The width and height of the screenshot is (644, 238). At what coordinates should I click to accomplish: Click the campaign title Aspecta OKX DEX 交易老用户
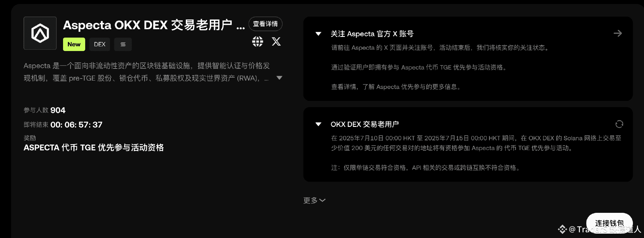tap(154, 25)
